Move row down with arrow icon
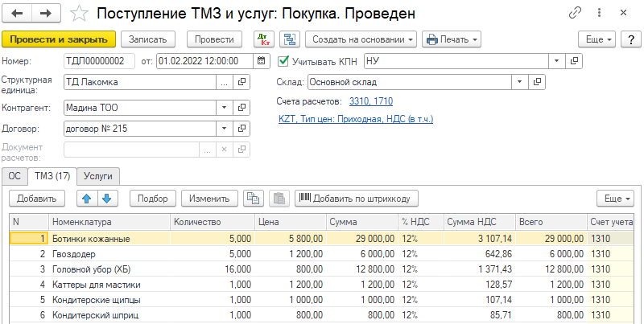The height and width of the screenshot is (324, 644). tap(107, 199)
